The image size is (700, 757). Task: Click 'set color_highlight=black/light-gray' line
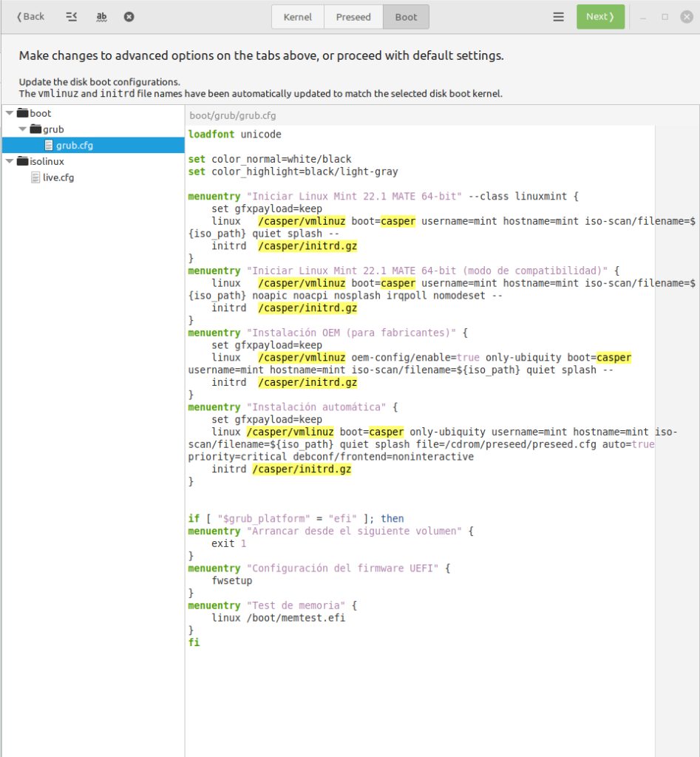coord(293,172)
